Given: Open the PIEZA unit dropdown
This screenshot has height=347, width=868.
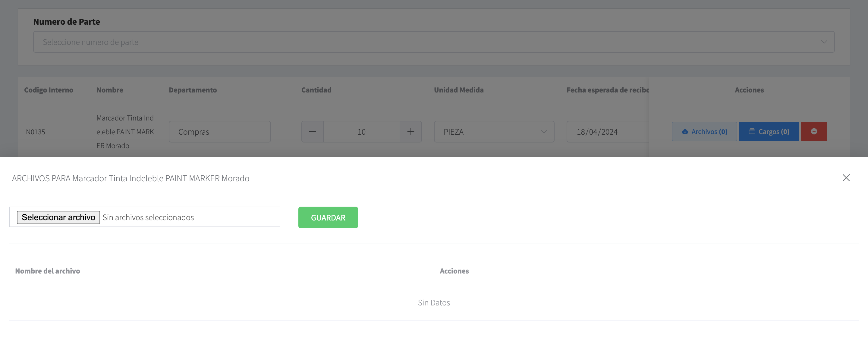Looking at the screenshot, I should pos(494,132).
